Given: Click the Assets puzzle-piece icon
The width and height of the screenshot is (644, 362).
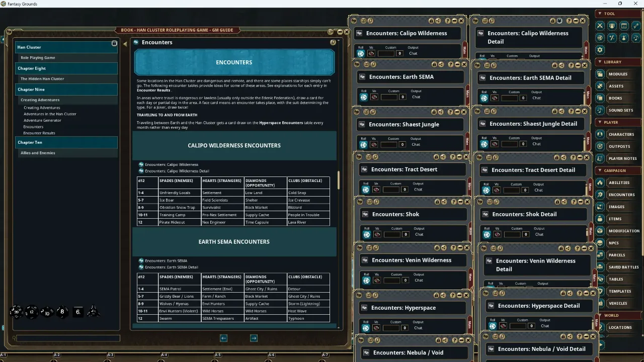Looking at the screenshot, I should tap(600, 86).
